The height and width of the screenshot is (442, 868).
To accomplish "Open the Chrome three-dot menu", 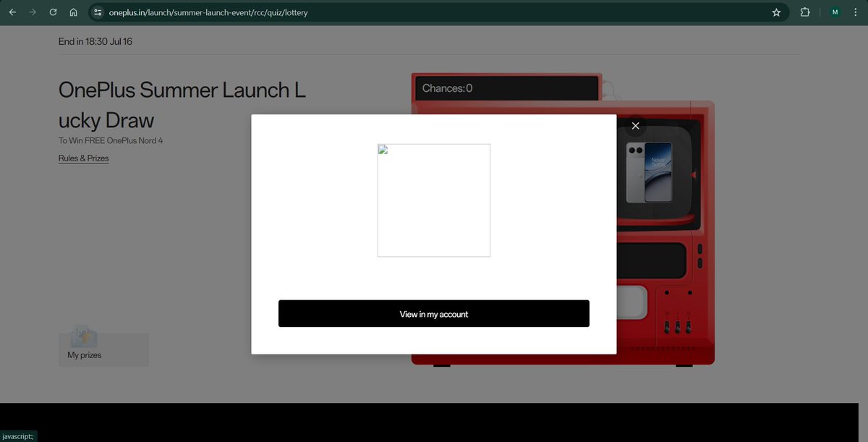I will 856,12.
